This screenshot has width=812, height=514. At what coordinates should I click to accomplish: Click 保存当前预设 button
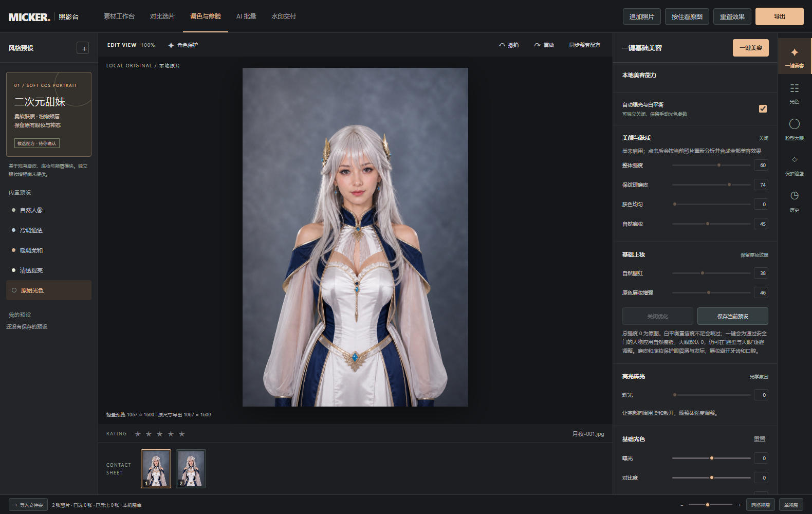(x=733, y=316)
